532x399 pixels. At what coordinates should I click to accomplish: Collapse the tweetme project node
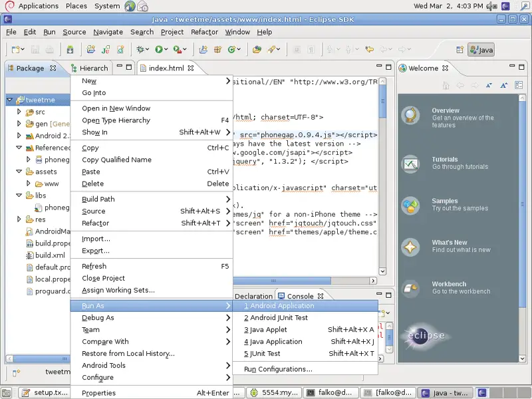9,100
